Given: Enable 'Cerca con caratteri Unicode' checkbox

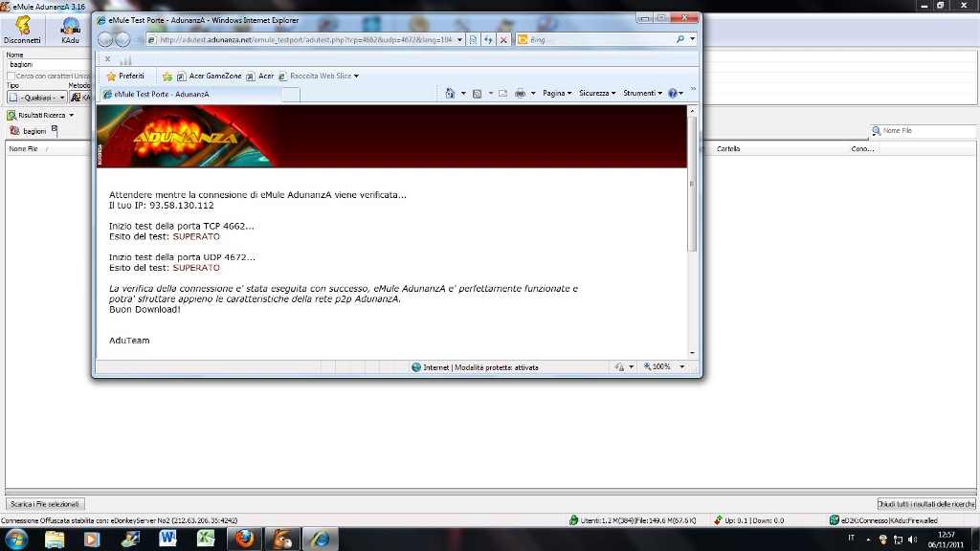Looking at the screenshot, I should [x=11, y=76].
